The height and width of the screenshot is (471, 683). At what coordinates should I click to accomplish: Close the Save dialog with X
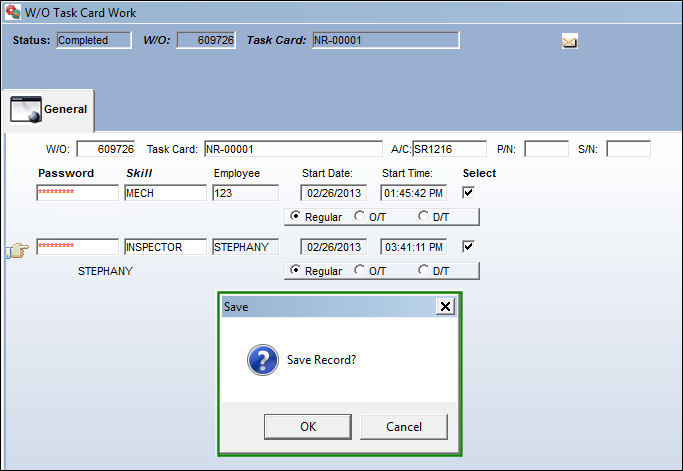(445, 307)
